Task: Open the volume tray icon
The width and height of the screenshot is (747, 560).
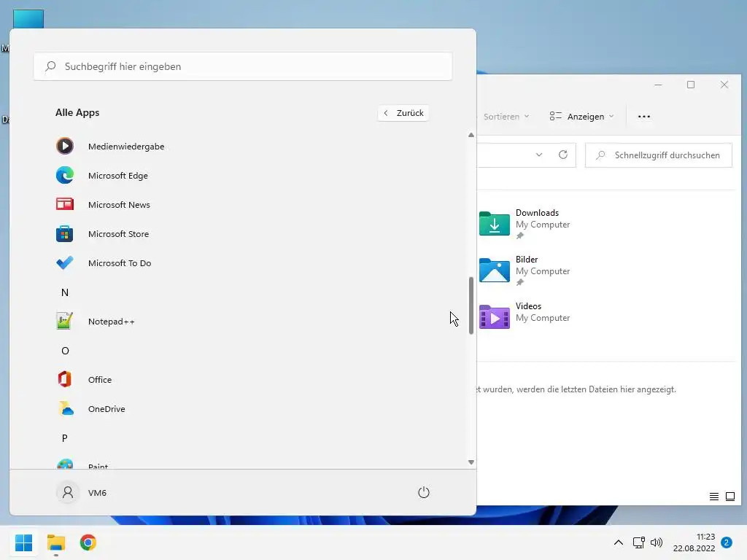Action: (657, 542)
